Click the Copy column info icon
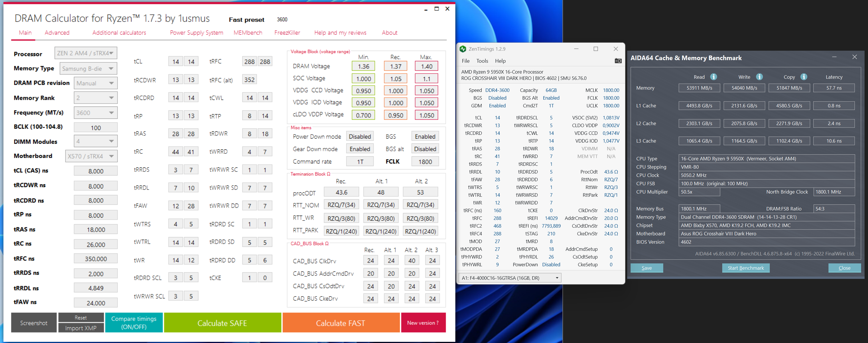This screenshot has height=343, width=868. click(804, 77)
